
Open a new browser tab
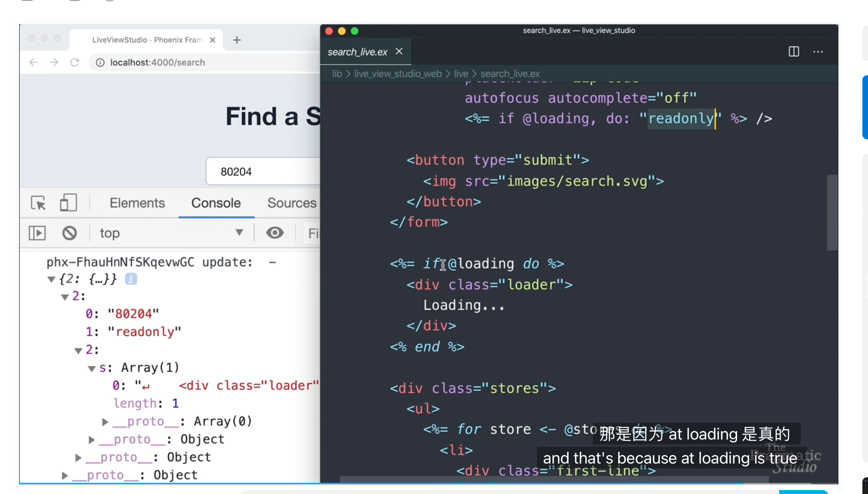click(237, 40)
